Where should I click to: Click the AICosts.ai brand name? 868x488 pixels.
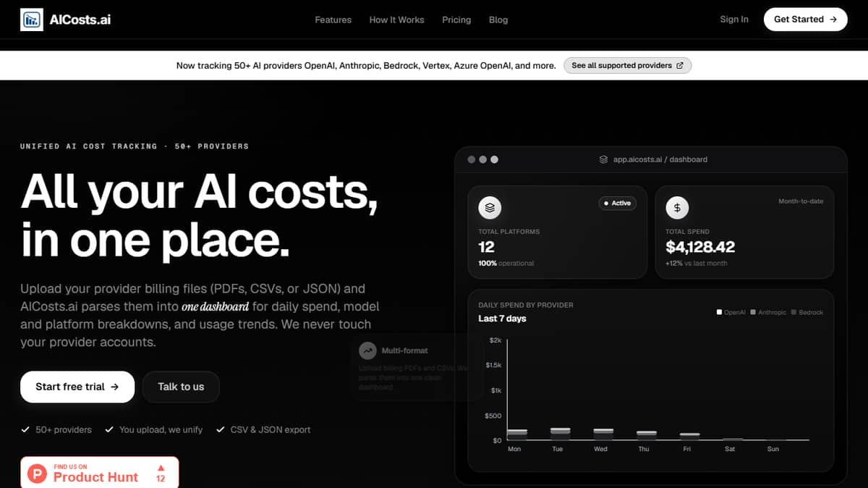(80, 20)
